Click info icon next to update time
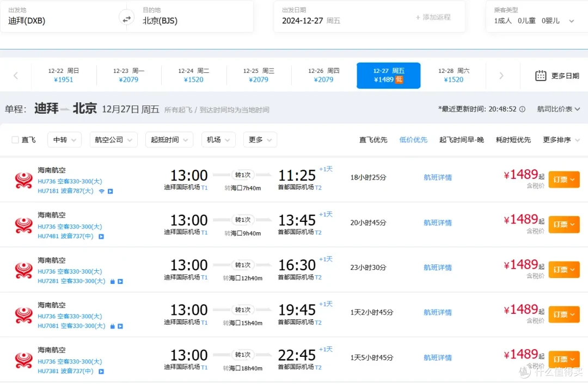This screenshot has height=384, width=588. point(522,109)
